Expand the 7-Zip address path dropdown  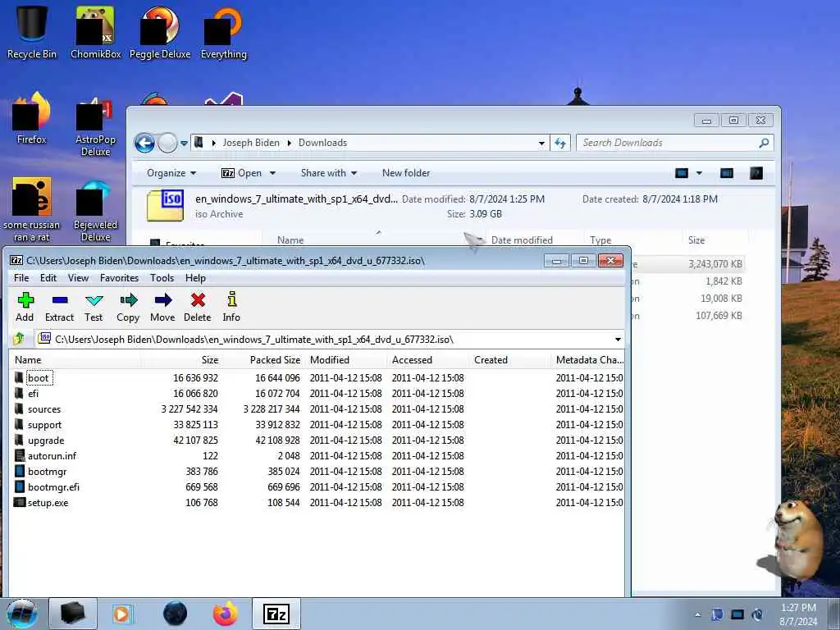point(618,340)
